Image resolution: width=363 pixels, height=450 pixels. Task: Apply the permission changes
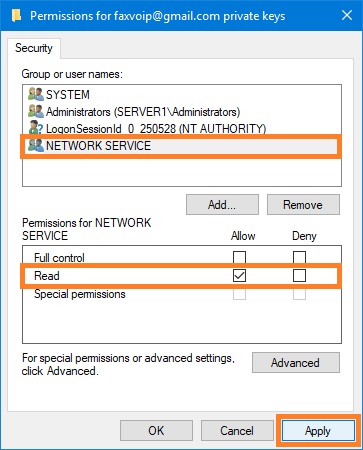[x=318, y=431]
